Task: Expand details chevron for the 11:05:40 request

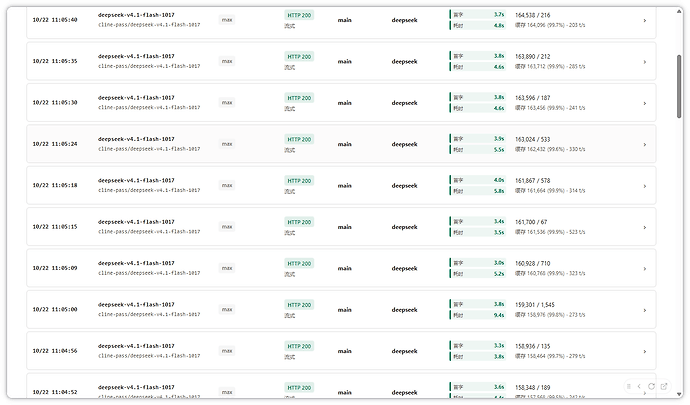Action: (x=645, y=20)
